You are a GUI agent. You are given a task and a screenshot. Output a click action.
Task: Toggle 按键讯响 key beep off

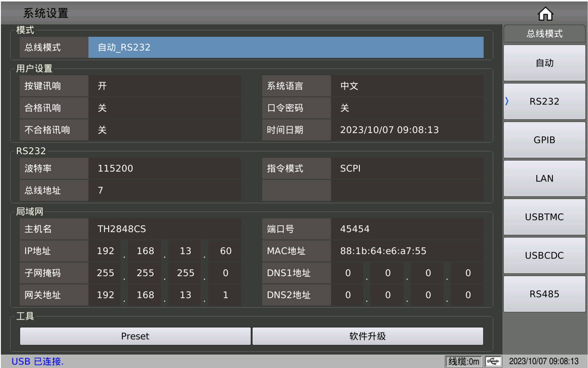coord(164,86)
